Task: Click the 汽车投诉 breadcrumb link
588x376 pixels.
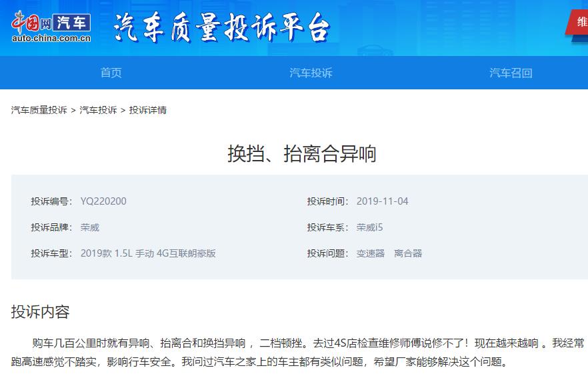Action: point(98,110)
